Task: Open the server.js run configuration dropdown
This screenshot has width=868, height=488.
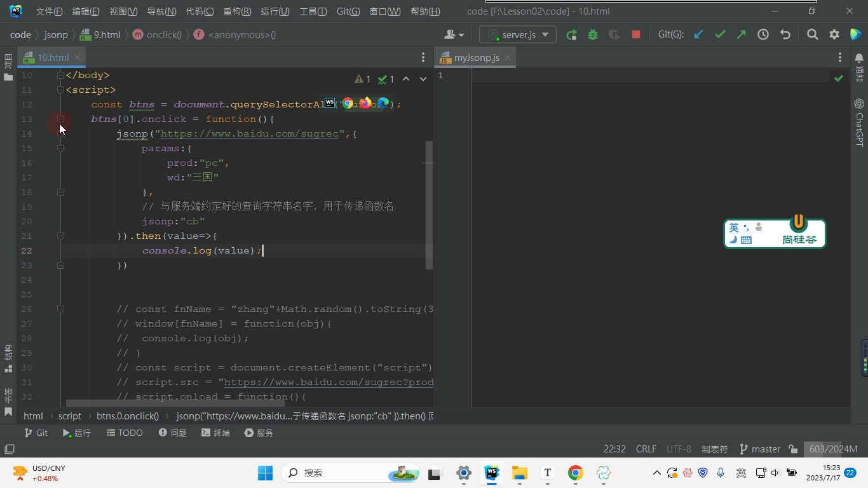Action: (518, 35)
